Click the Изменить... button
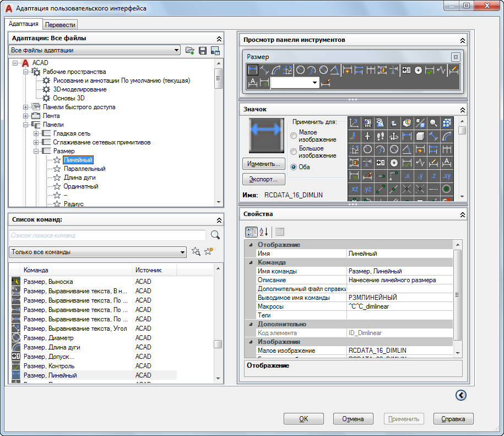 (x=264, y=164)
